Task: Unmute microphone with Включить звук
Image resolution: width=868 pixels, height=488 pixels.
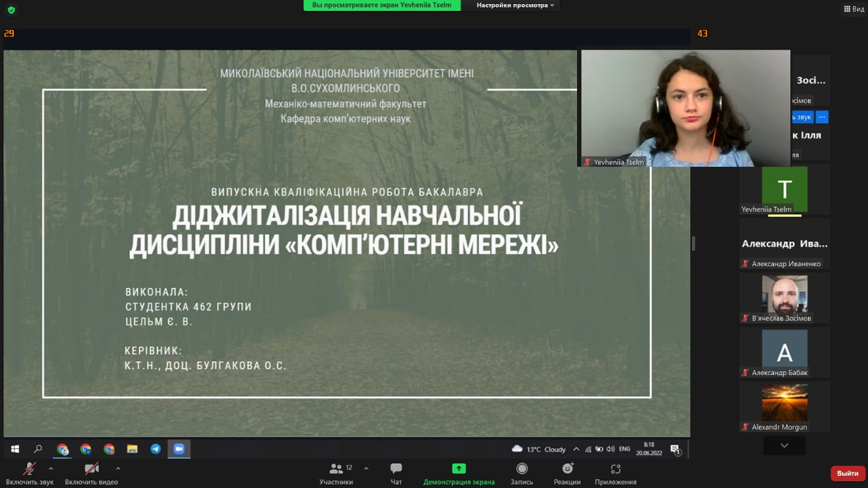Action: [x=29, y=469]
